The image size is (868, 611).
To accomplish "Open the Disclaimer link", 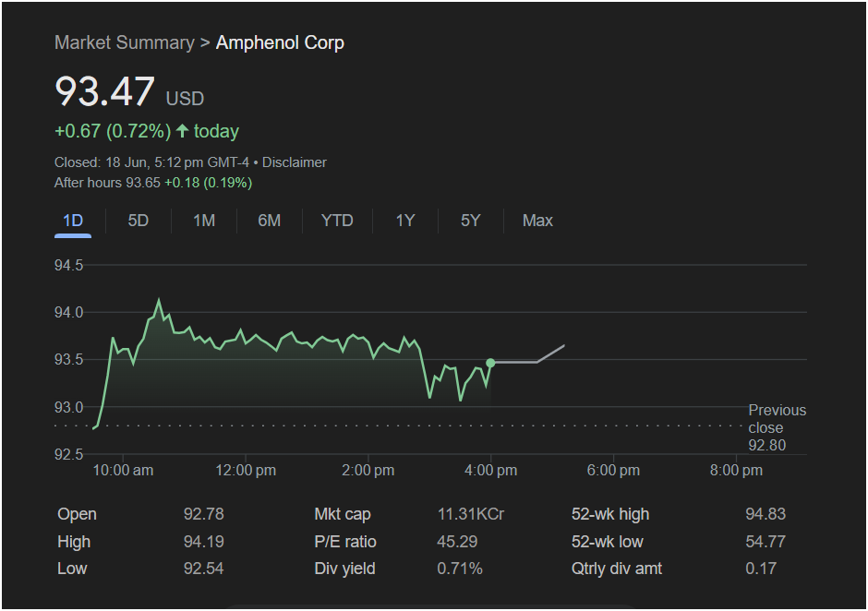I will coord(294,162).
